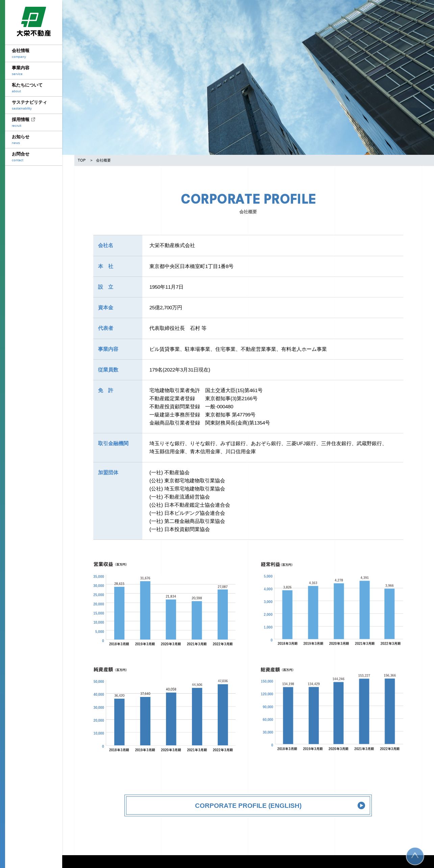Viewport: 434px width, 868px height.
Task: Open 採用情報 recruit link
Action: point(33,122)
